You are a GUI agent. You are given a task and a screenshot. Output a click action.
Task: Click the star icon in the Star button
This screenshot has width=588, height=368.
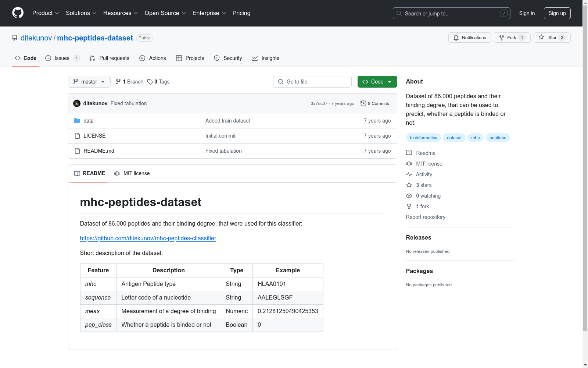[x=541, y=38]
